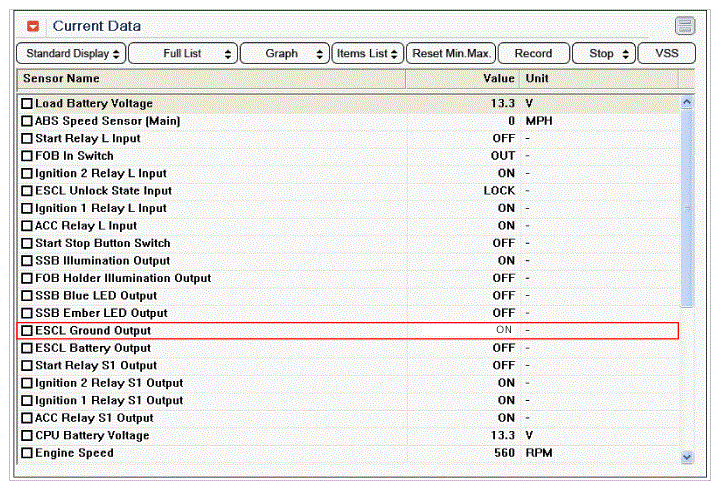This screenshot has height=490, width=720.
Task: Click the Unit column header
Action: coord(599,79)
